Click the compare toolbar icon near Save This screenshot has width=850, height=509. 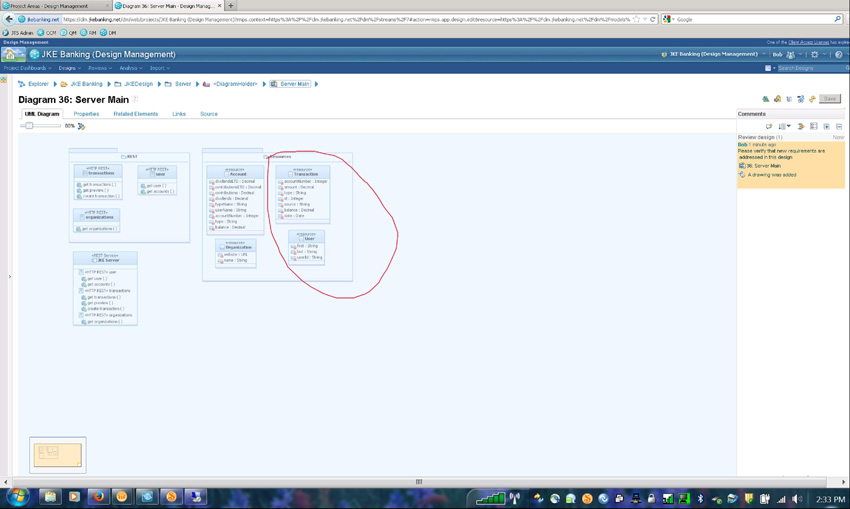[789, 99]
